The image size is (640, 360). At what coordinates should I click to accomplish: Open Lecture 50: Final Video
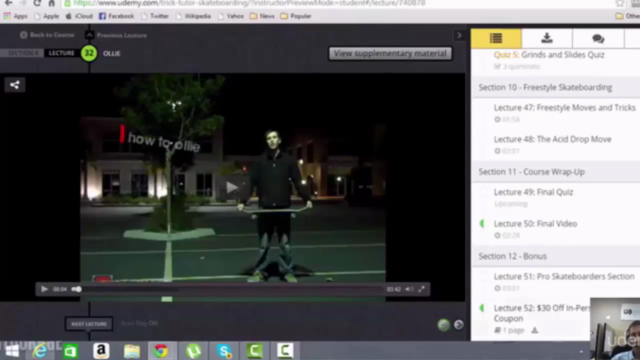click(536, 224)
